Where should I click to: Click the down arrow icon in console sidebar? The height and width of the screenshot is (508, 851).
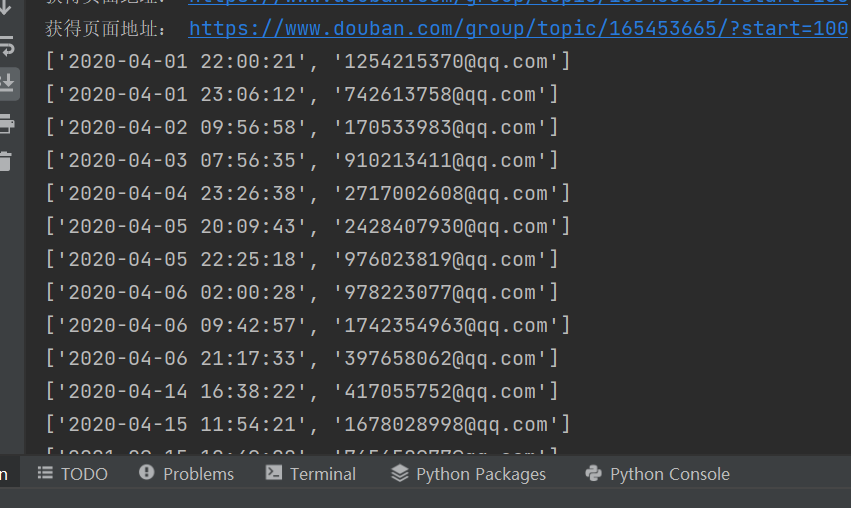tap(7, 10)
